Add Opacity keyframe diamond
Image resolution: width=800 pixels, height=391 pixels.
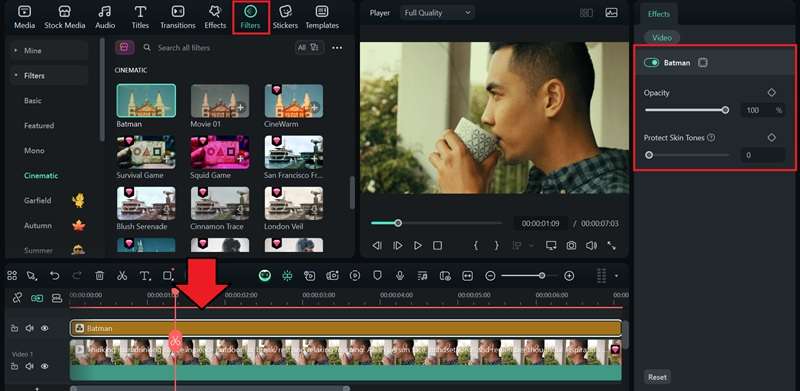point(771,92)
